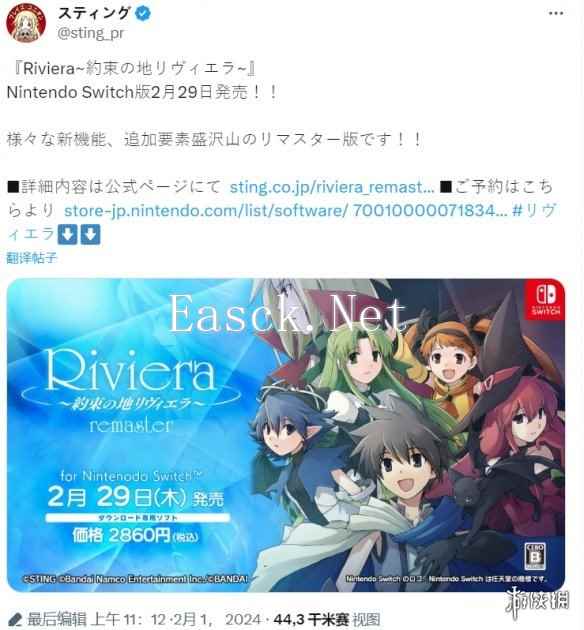Click the blue verified badge

143,13
